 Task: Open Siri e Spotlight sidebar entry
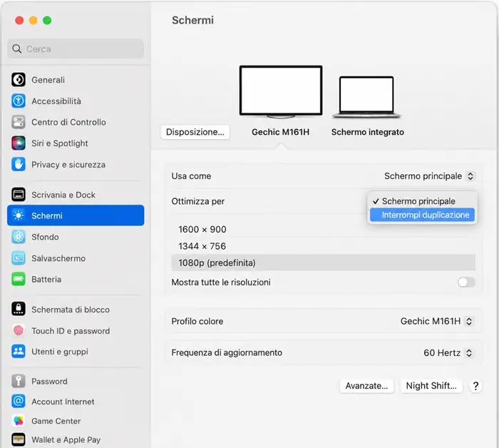coord(76,143)
